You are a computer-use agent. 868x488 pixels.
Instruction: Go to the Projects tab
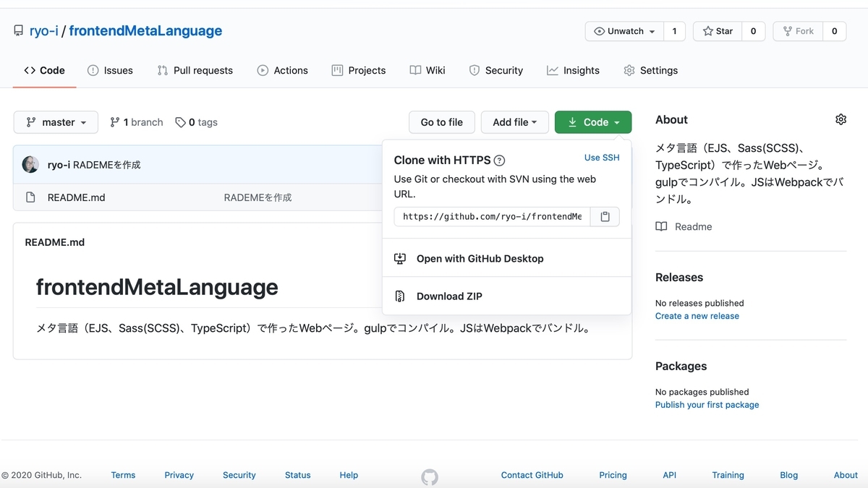coord(358,70)
